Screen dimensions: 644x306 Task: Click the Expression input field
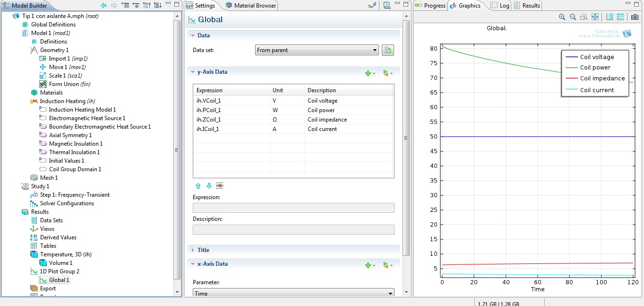click(293, 208)
